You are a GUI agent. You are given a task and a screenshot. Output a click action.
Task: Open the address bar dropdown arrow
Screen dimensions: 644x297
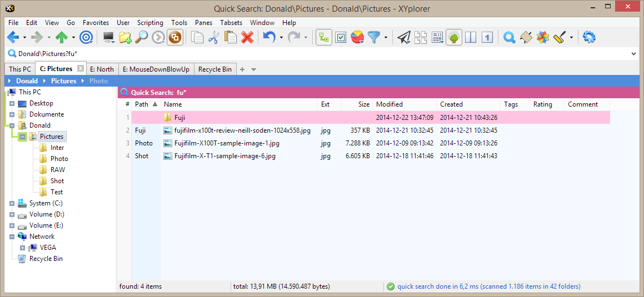click(634, 54)
